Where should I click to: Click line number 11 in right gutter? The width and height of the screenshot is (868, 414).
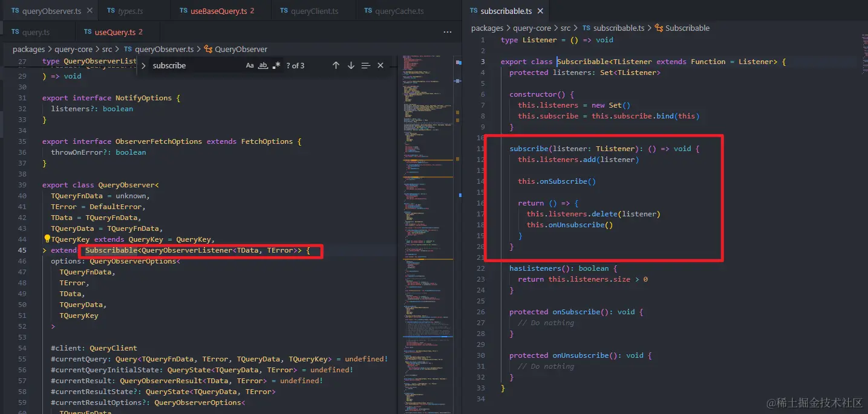tap(481, 149)
